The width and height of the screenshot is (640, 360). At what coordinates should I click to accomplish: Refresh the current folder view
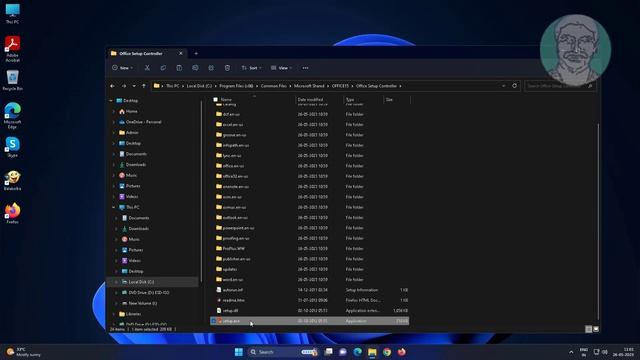(514, 86)
